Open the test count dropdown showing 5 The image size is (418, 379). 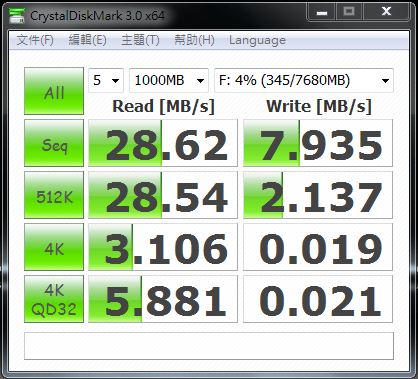(106, 80)
